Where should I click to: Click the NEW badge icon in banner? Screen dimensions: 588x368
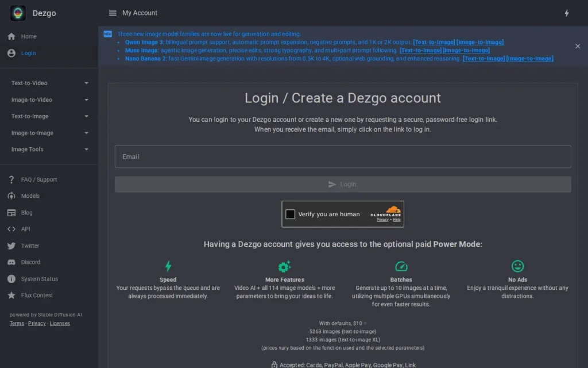pos(107,34)
